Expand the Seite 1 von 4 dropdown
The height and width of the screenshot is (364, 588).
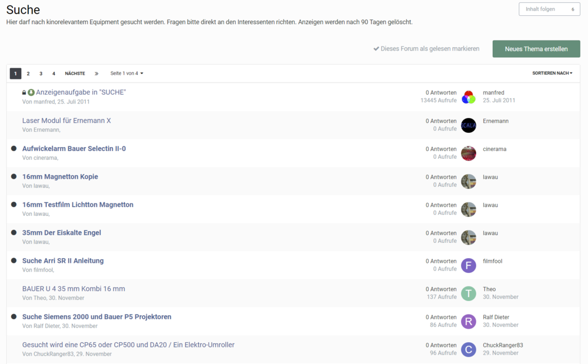(x=126, y=74)
